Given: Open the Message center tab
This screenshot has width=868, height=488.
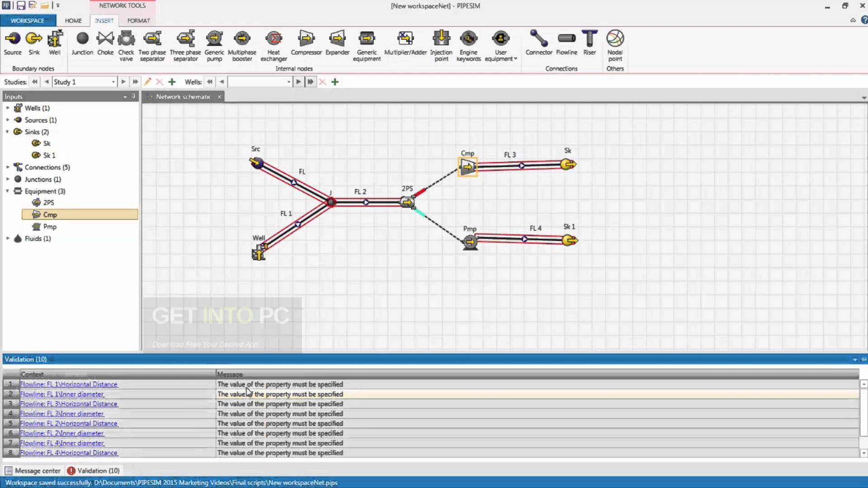Looking at the screenshot, I should (x=33, y=470).
